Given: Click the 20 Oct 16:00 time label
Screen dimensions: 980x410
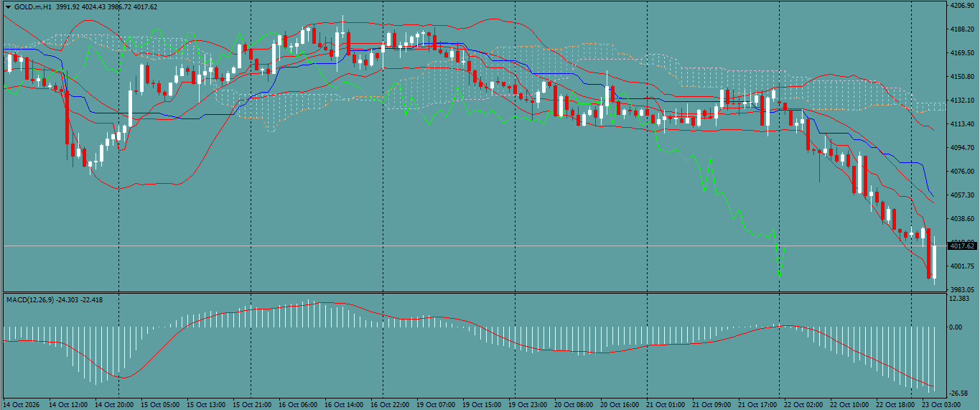Looking at the screenshot, I should [620, 405].
